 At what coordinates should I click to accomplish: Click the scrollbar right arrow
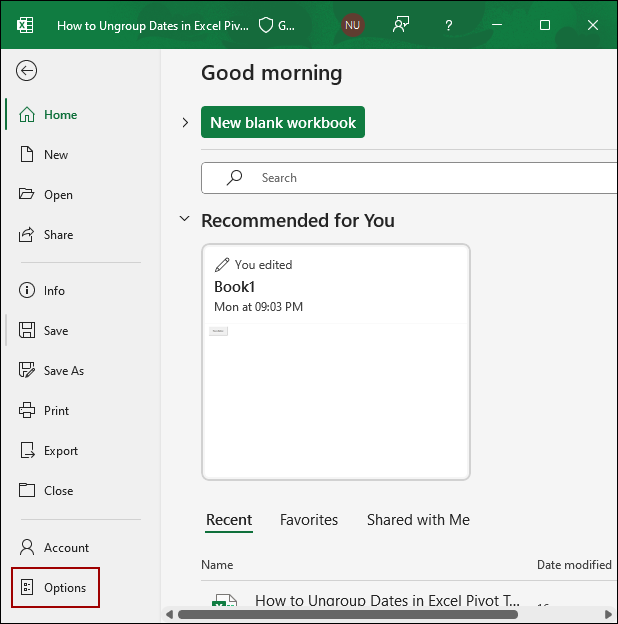pyautogui.click(x=608, y=614)
